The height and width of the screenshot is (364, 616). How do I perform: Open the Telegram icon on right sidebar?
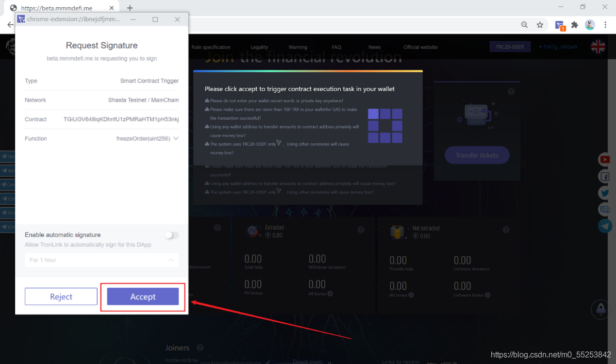(x=605, y=226)
